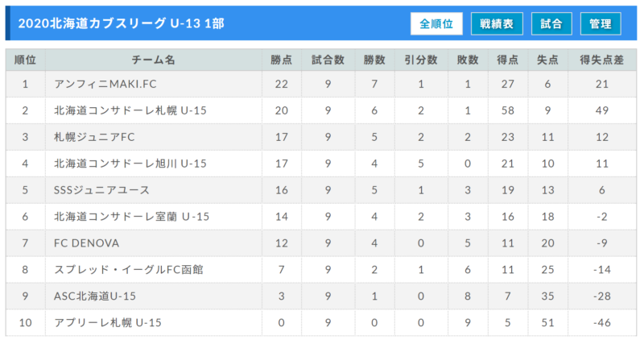This screenshot has width=644, height=344.
Task: Select the SSSジュニアユース team name
Action: point(101,190)
